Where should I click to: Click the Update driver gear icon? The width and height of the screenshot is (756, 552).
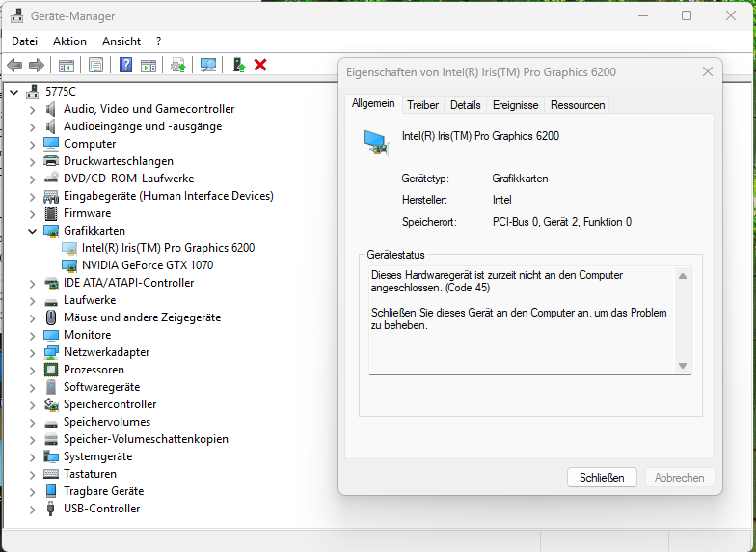pyautogui.click(x=178, y=66)
